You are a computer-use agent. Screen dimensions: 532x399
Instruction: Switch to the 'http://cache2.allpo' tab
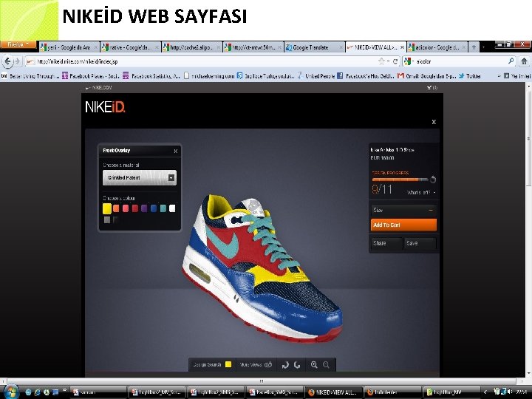(x=191, y=47)
